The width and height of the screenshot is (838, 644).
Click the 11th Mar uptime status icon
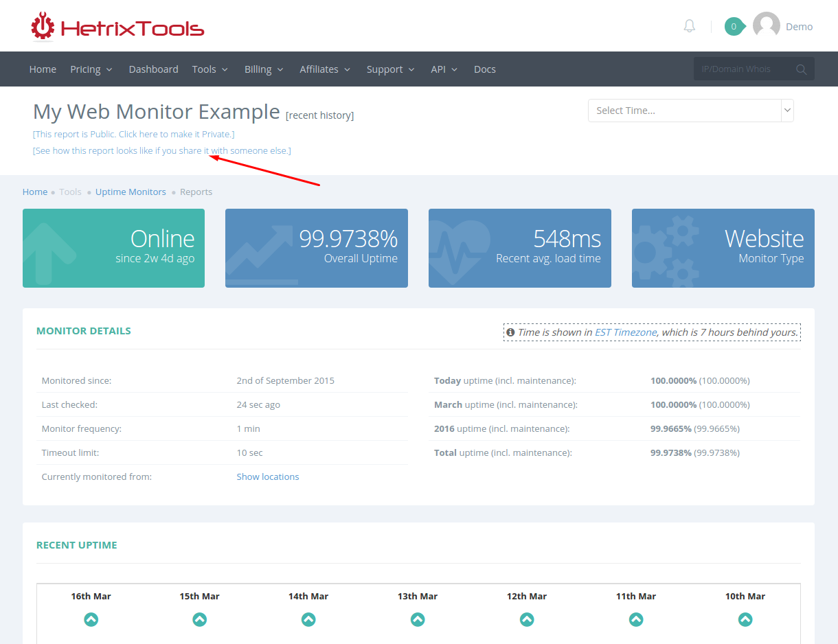click(x=636, y=619)
